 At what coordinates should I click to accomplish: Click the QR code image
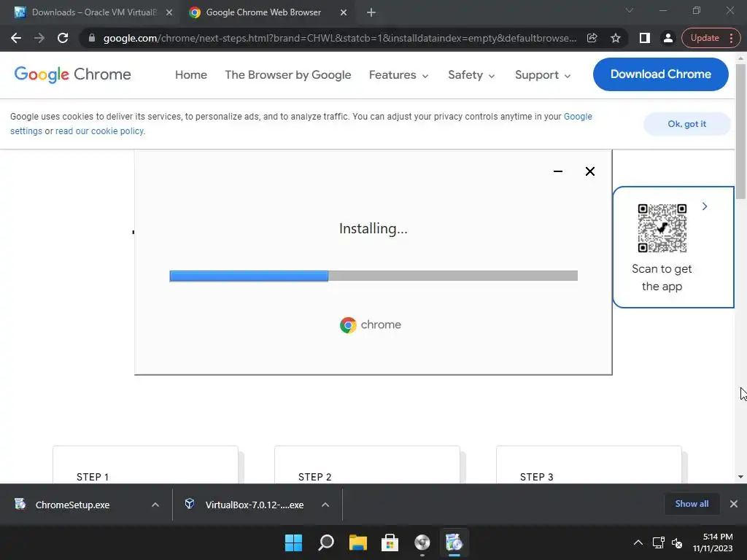pyautogui.click(x=662, y=228)
